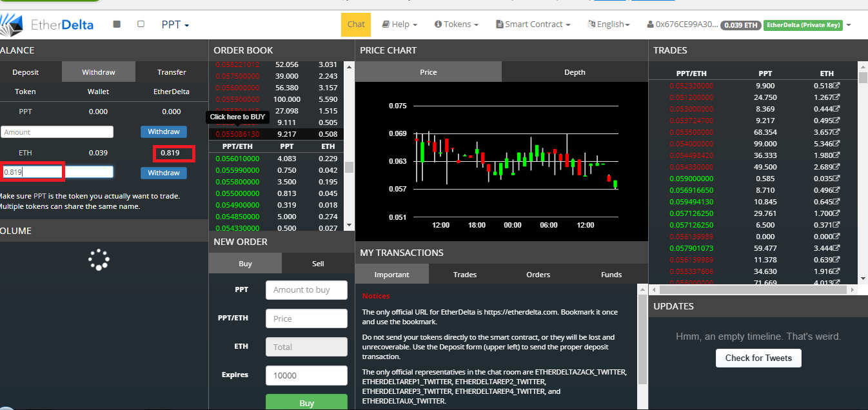Focus the Expires field

click(x=306, y=375)
